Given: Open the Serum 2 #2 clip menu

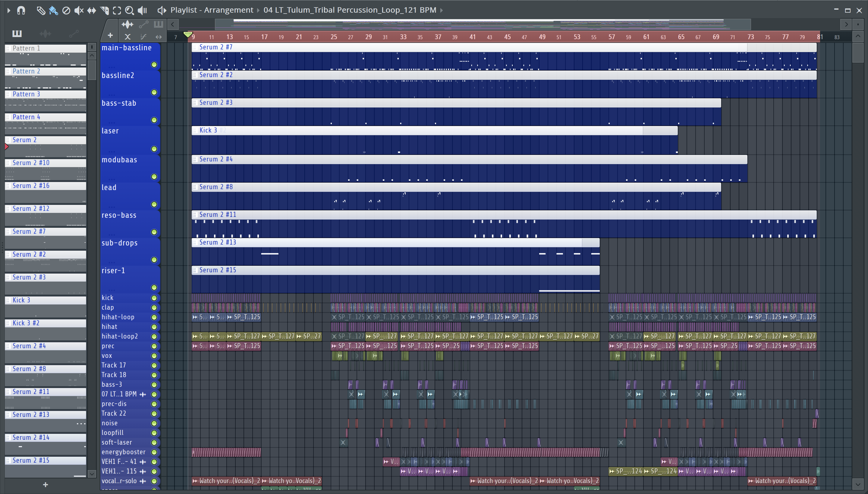Looking at the screenshot, I should [195, 75].
